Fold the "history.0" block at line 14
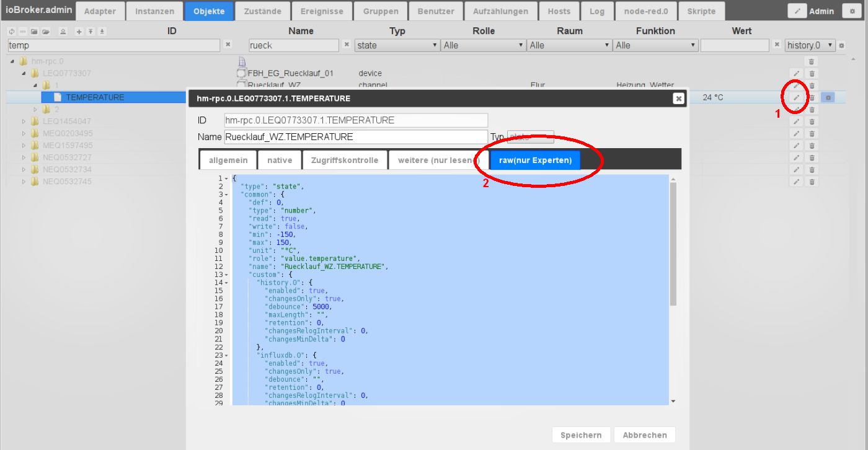The width and height of the screenshot is (868, 450). (x=226, y=283)
